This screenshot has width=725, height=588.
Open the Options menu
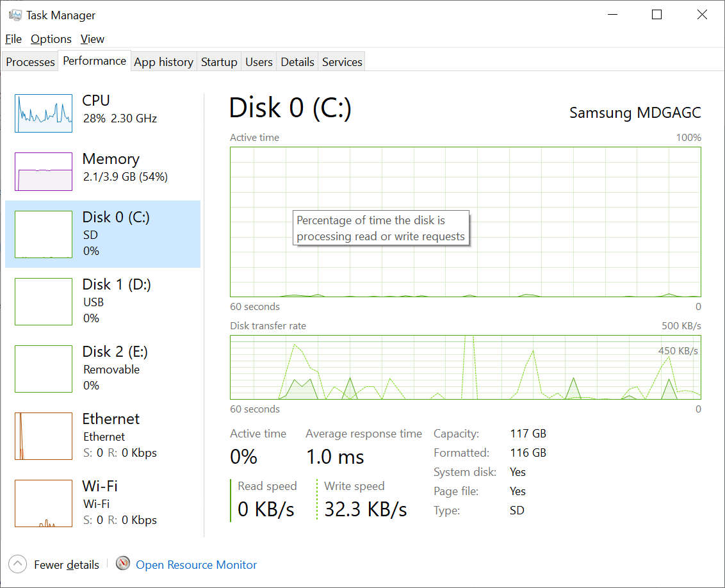point(51,39)
